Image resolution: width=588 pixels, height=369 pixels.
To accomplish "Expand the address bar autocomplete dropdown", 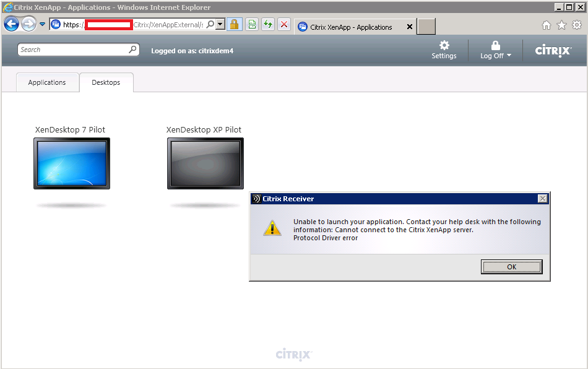I will [x=220, y=24].
